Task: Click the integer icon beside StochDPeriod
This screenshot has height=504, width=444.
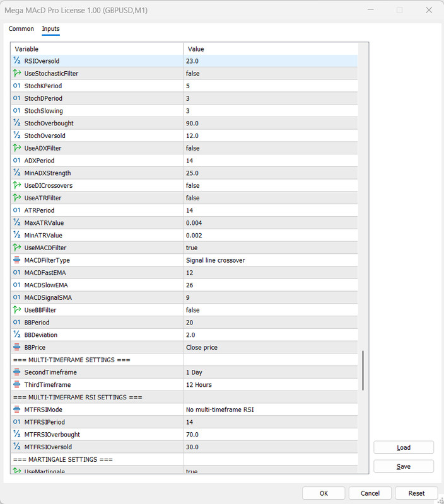Action: pyautogui.click(x=17, y=98)
